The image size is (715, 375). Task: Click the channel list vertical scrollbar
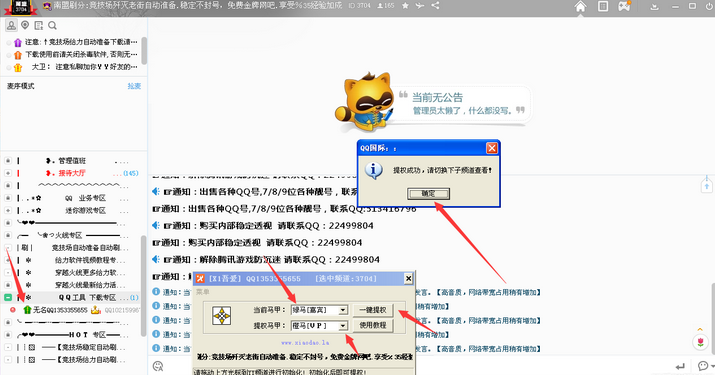coord(144,283)
